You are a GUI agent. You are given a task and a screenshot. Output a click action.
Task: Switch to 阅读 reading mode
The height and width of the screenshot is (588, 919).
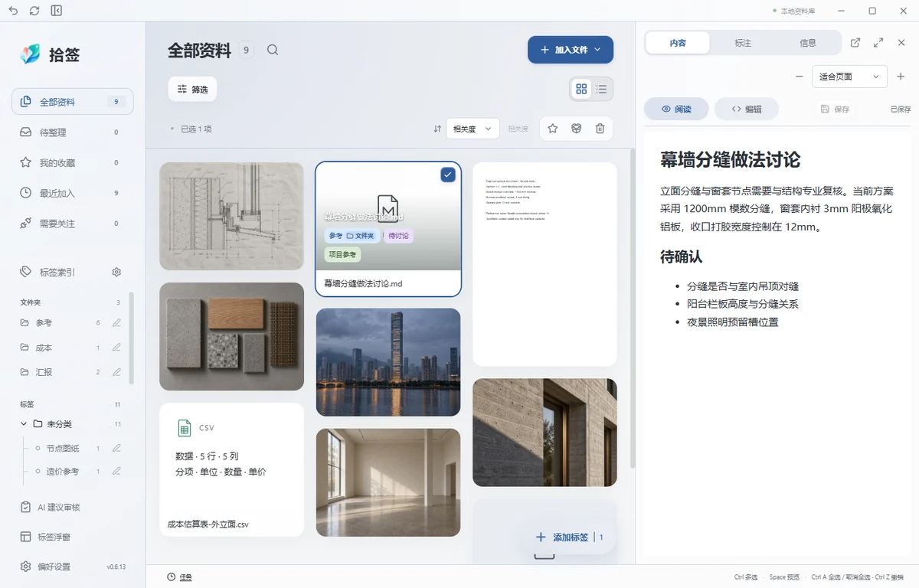[676, 109]
